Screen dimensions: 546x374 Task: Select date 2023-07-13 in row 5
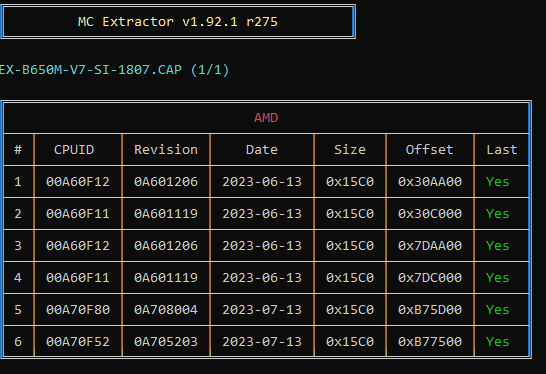pyautogui.click(x=262, y=310)
